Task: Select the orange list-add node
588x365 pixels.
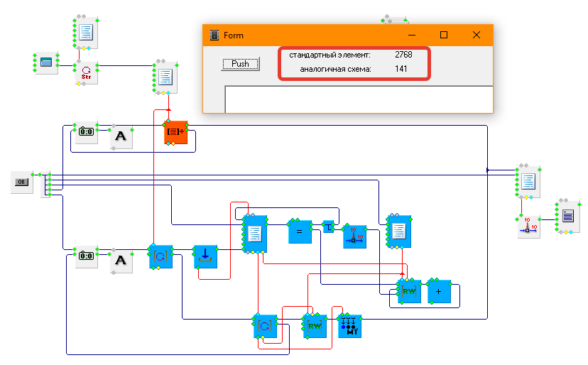Action: point(175,132)
